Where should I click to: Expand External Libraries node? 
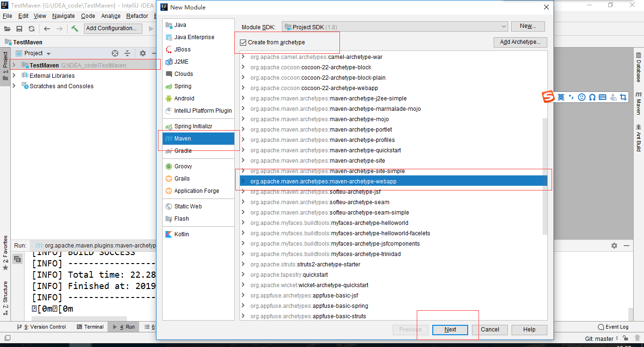coord(14,75)
